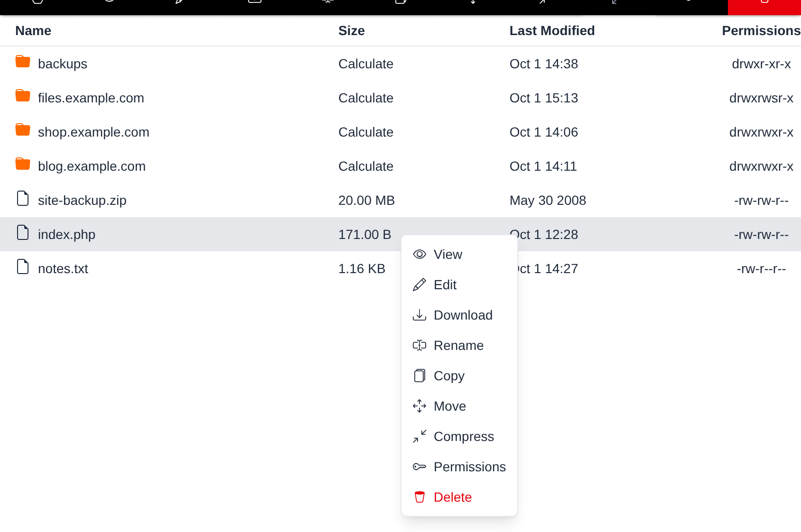Click the -rw-r--r-- permissions value

click(x=761, y=268)
